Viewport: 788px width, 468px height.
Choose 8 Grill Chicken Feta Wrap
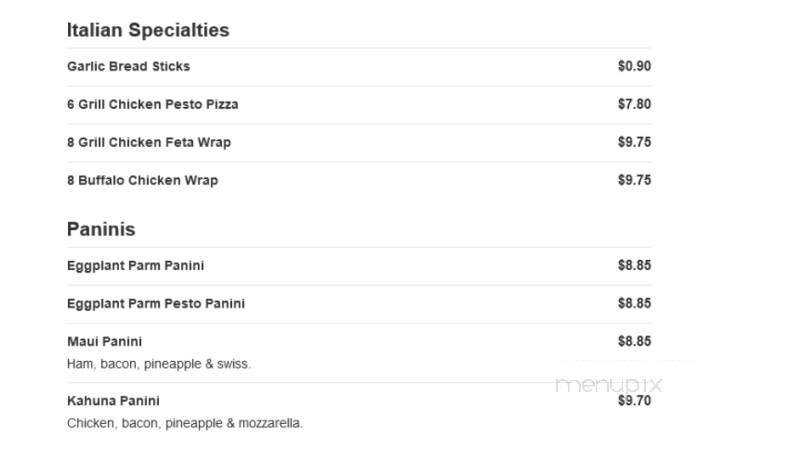[149, 142]
